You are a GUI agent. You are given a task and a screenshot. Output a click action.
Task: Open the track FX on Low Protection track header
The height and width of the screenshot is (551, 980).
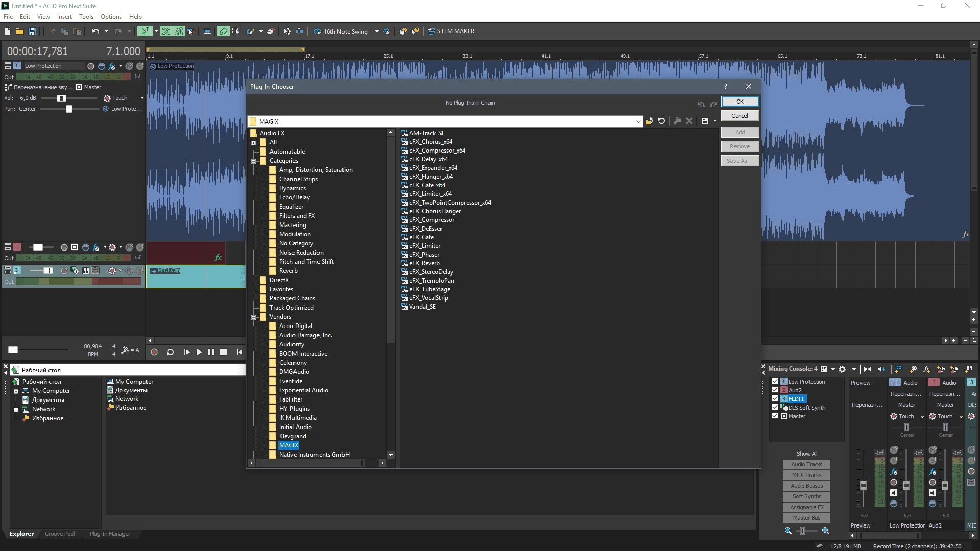[x=112, y=66]
